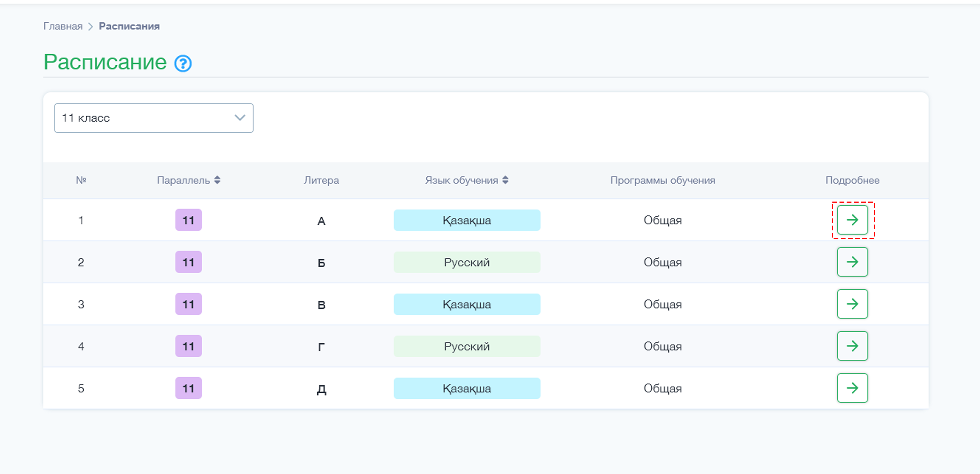Click Общая program in row 1
The width and height of the screenshot is (980, 474).
662,220
